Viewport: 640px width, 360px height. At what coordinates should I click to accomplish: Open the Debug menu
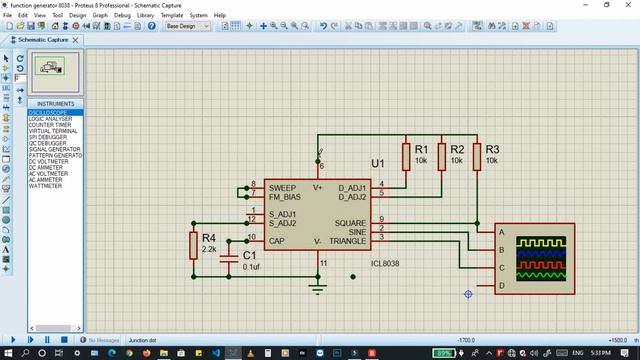click(122, 15)
